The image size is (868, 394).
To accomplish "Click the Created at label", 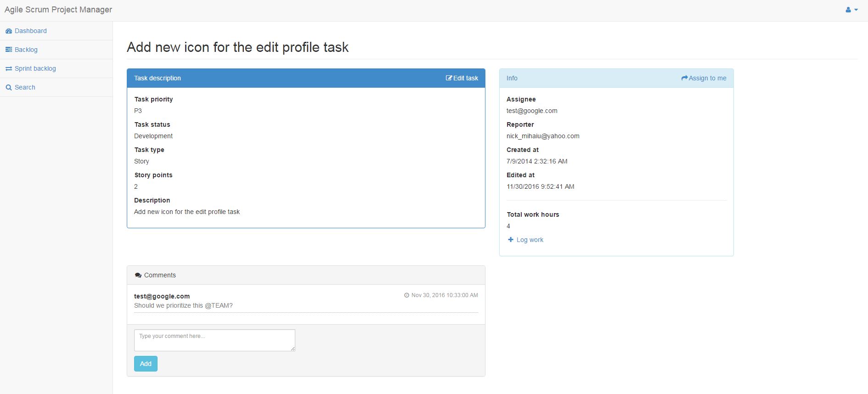I will pyautogui.click(x=523, y=150).
